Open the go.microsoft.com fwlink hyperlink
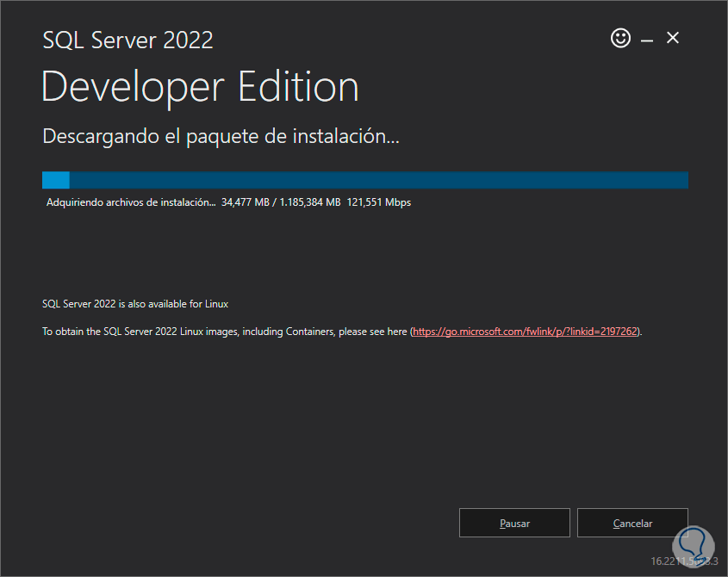 [x=525, y=332]
